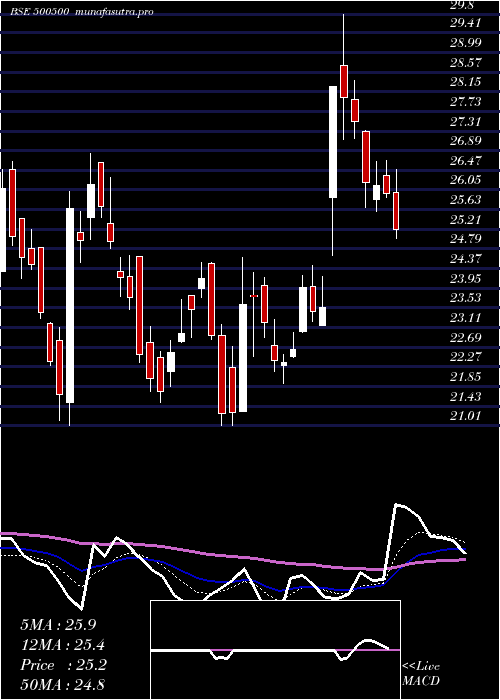Click the 28.99 price axis label

point(465,43)
